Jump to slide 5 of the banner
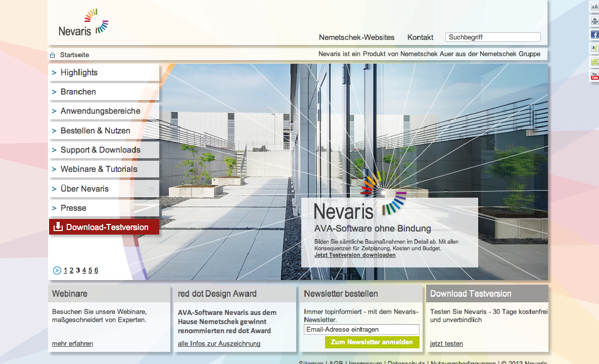Viewport: 599px width, 364px height. point(90,270)
